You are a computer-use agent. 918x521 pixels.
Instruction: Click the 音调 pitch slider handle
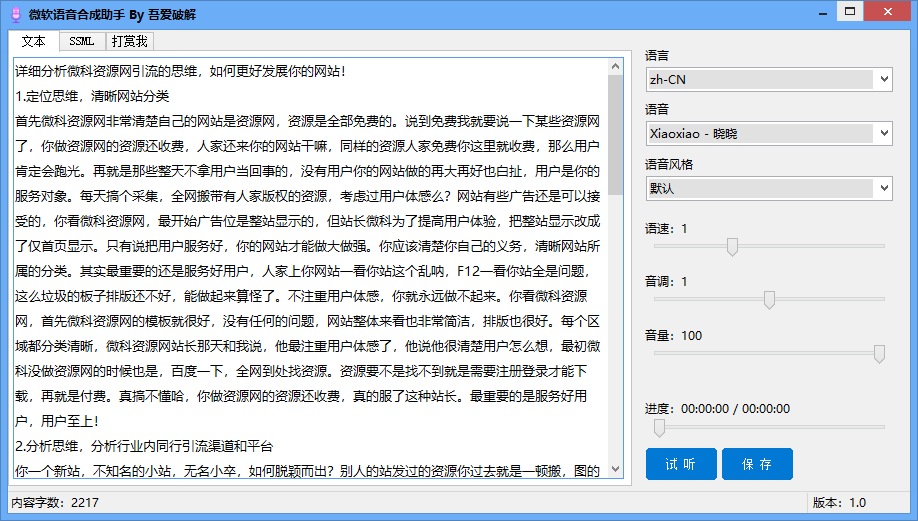(769, 299)
